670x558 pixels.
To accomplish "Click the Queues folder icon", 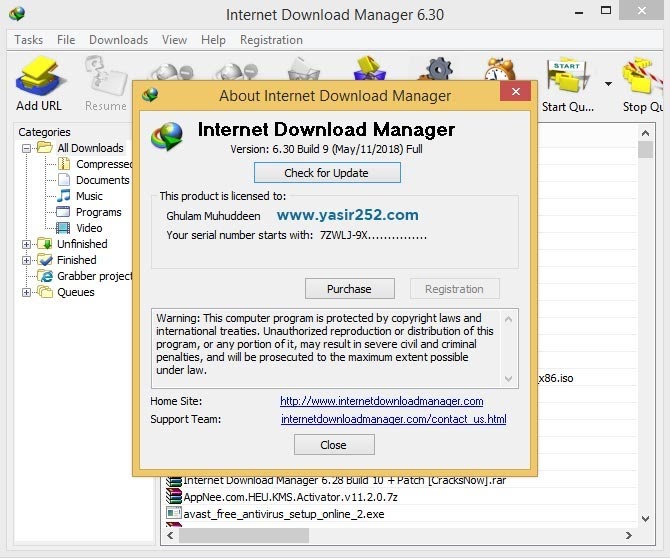I will pos(44,292).
